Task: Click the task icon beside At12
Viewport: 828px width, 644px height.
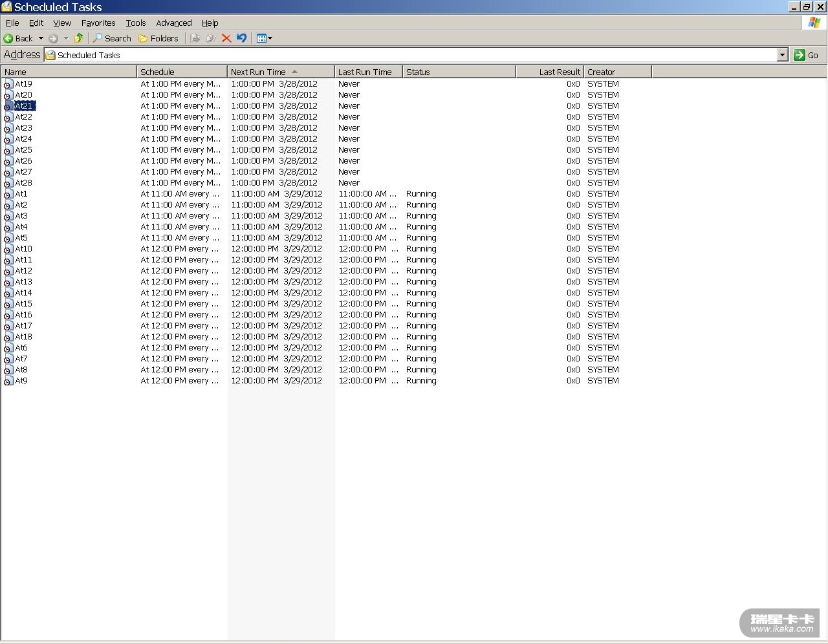Action: (x=8, y=271)
